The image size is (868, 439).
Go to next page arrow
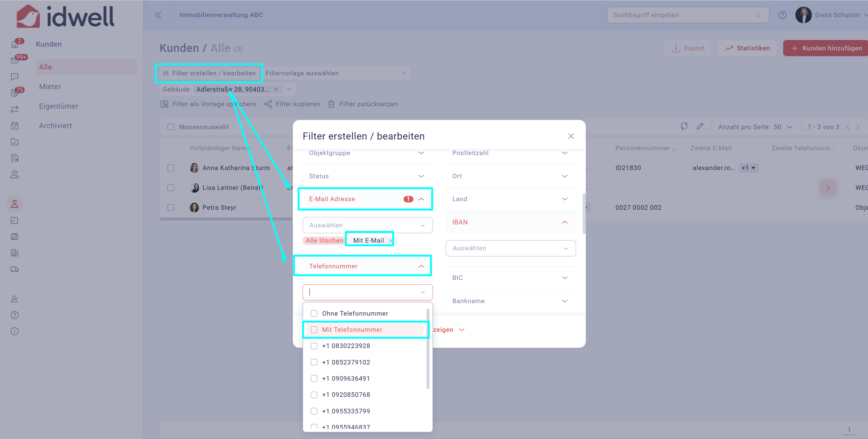click(x=858, y=127)
